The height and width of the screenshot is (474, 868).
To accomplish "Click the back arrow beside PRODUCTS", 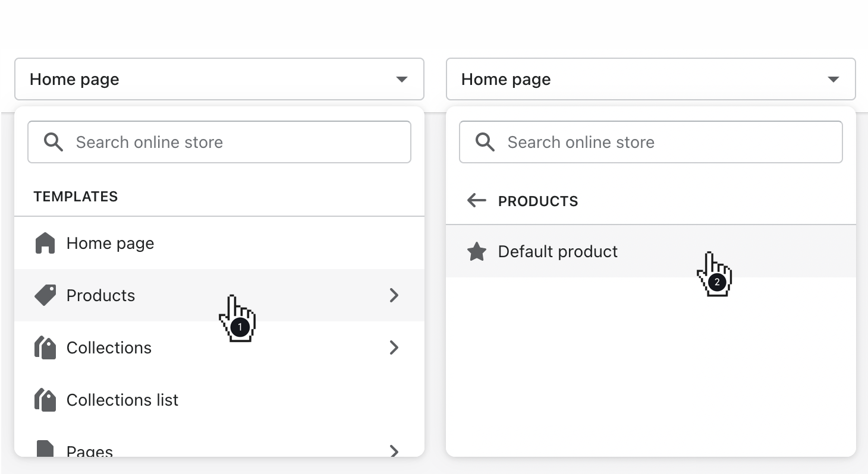I will click(476, 201).
